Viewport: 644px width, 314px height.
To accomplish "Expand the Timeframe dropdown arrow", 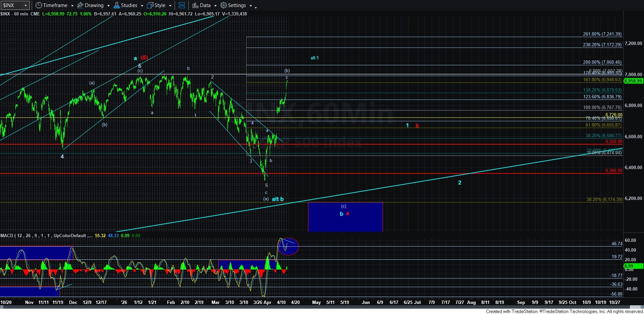I will pyautogui.click(x=72, y=6).
